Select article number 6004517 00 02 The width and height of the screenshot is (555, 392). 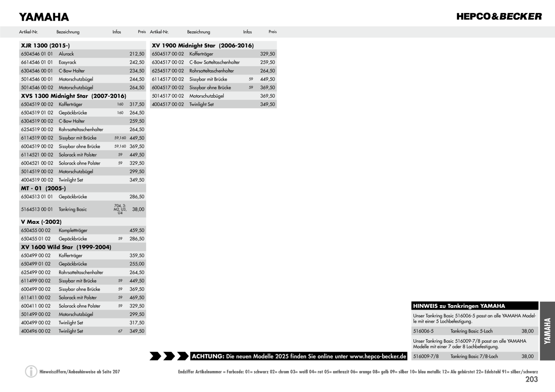(x=168, y=88)
